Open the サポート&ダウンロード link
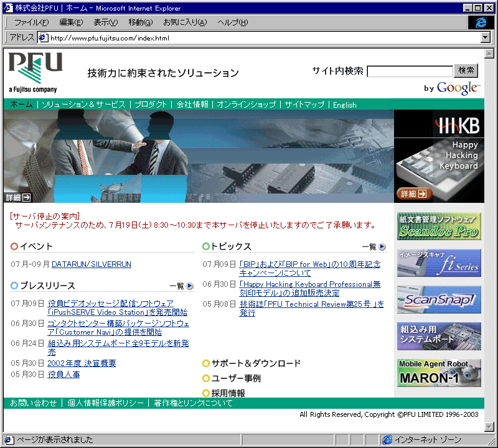The image size is (498, 448). [256, 363]
